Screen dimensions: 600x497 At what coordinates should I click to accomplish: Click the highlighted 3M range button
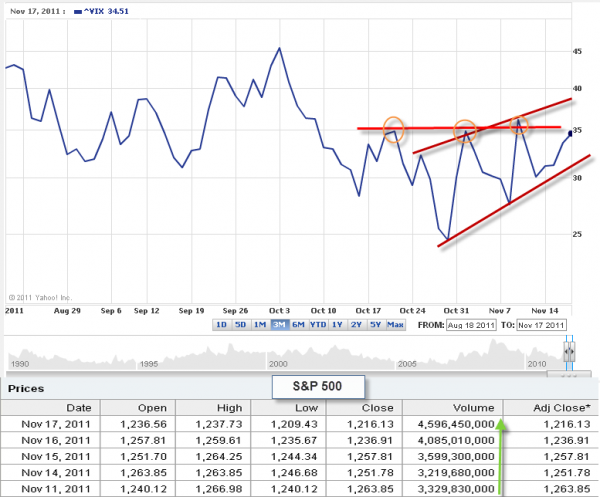pos(279,325)
